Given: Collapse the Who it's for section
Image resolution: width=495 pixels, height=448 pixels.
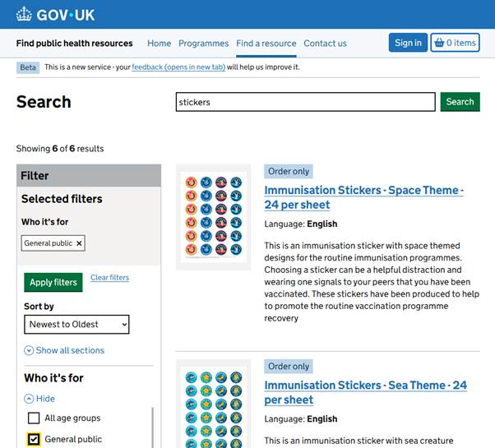Looking at the screenshot, I should [45, 399].
